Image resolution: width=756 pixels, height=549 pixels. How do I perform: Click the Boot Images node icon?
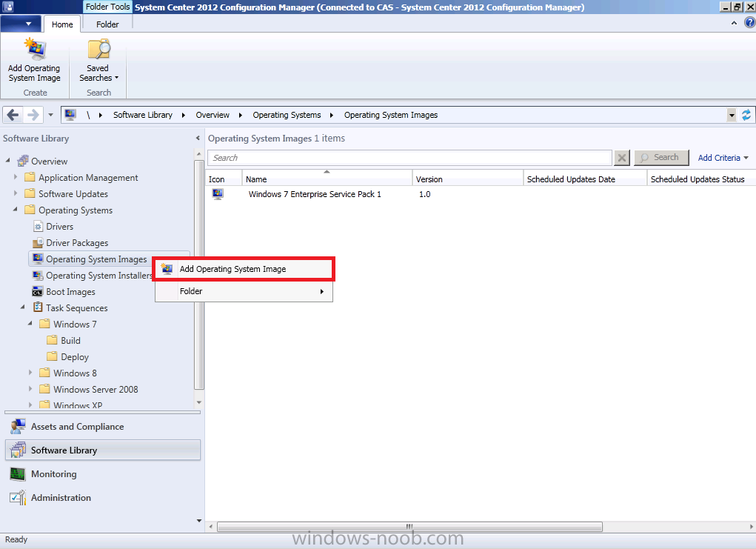pos(38,292)
